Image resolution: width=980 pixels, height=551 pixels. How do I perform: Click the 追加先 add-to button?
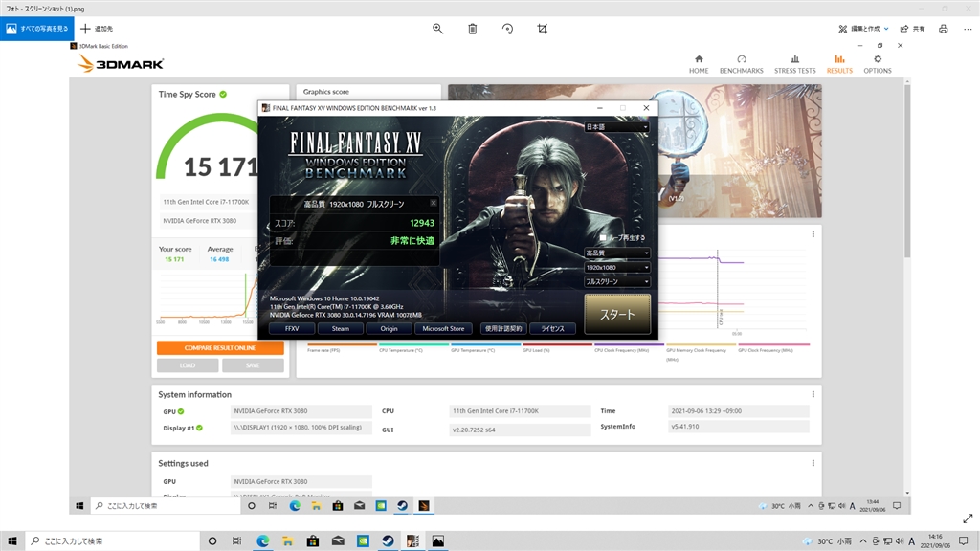coord(97,29)
